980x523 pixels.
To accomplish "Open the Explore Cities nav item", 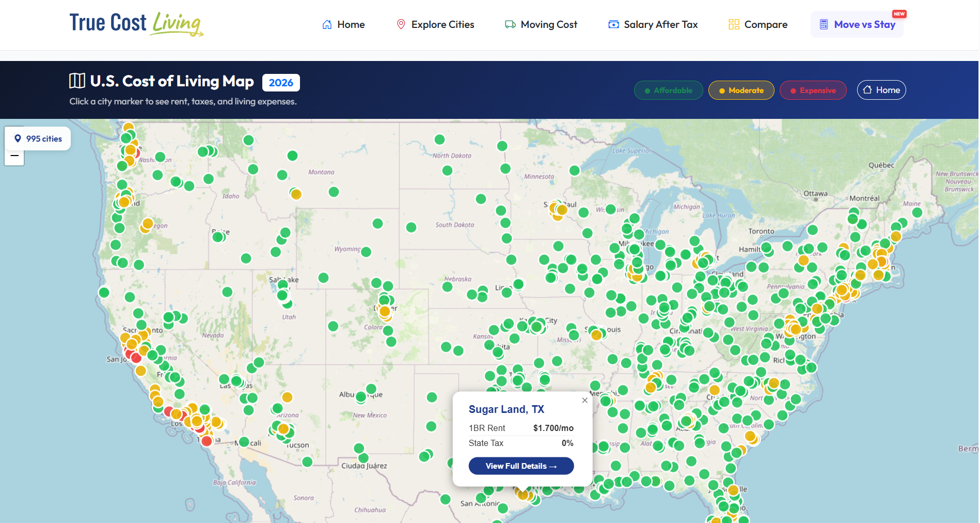I will 442,24.
